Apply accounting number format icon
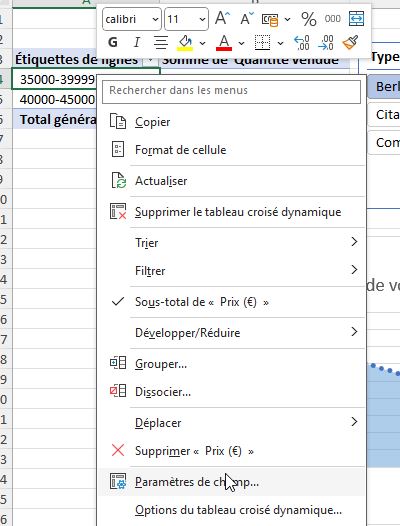Screen dimensions: 400x526 [270, 19]
